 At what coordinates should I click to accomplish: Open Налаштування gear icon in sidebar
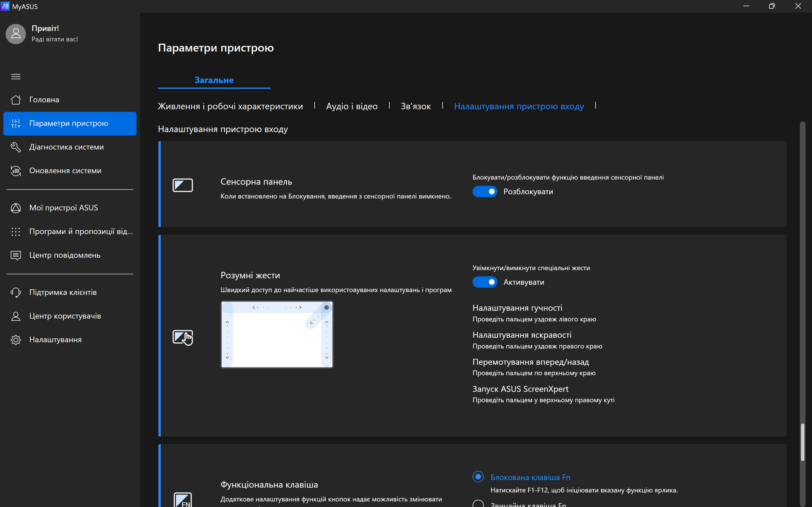click(16, 340)
